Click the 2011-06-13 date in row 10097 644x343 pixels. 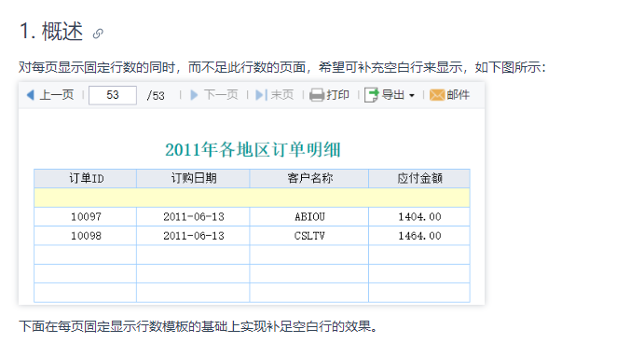point(193,216)
